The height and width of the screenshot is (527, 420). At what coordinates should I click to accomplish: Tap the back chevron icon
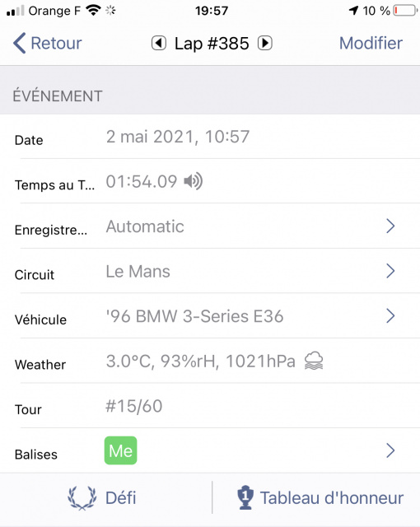tap(20, 43)
